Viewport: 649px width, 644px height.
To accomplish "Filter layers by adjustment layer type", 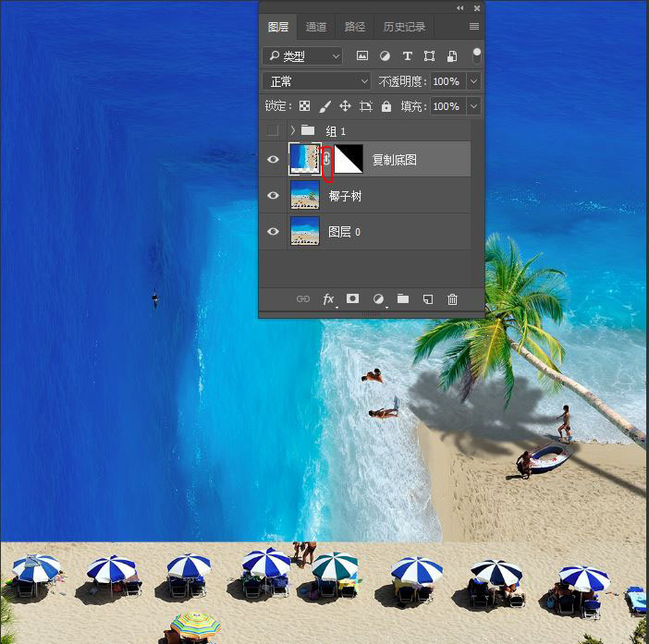I will pyautogui.click(x=385, y=55).
